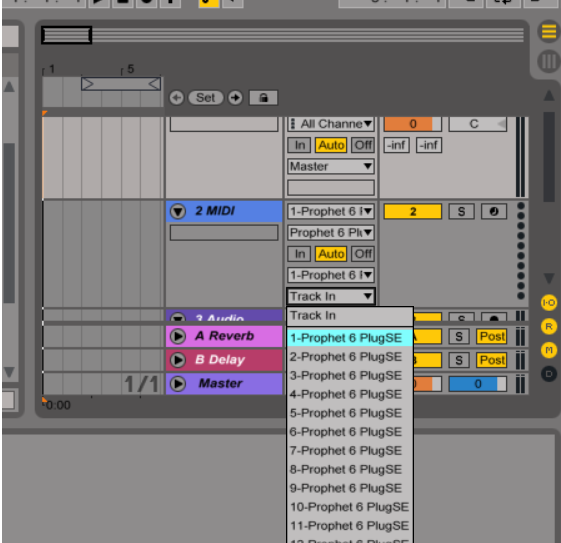Toggle the D track delay show button
561x543 pixels.
[x=549, y=374]
